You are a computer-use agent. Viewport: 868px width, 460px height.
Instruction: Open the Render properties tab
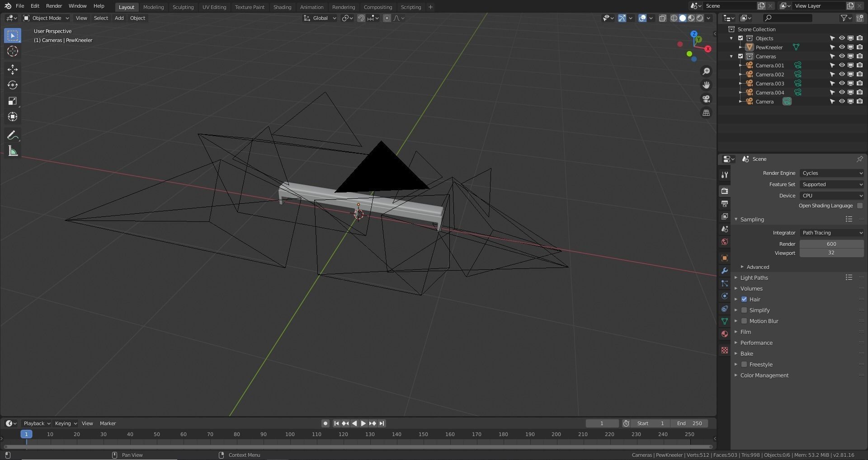(725, 191)
